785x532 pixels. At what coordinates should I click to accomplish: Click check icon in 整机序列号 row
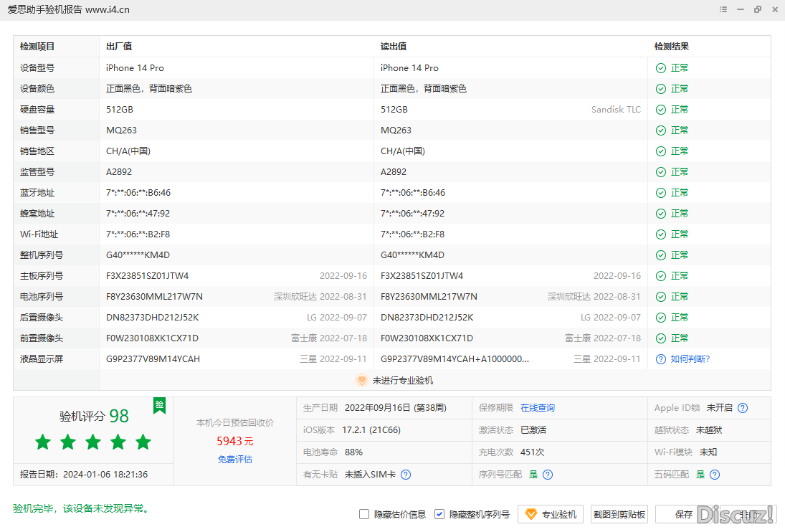[x=661, y=255]
